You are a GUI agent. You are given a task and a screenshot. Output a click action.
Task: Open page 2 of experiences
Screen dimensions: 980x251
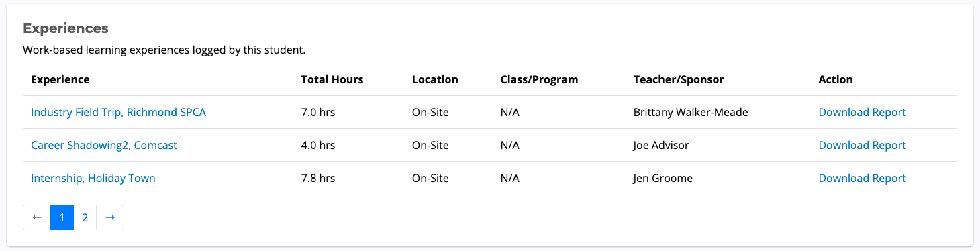point(85,217)
